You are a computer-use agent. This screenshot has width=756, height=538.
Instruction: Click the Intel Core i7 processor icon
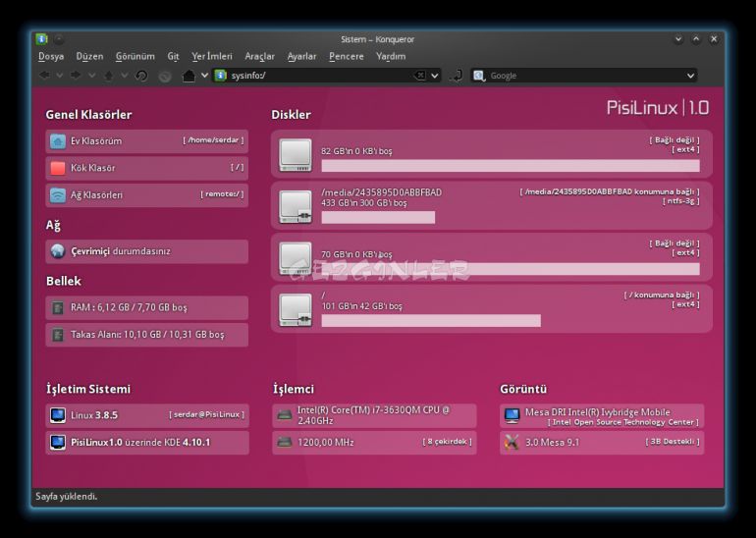coord(285,415)
